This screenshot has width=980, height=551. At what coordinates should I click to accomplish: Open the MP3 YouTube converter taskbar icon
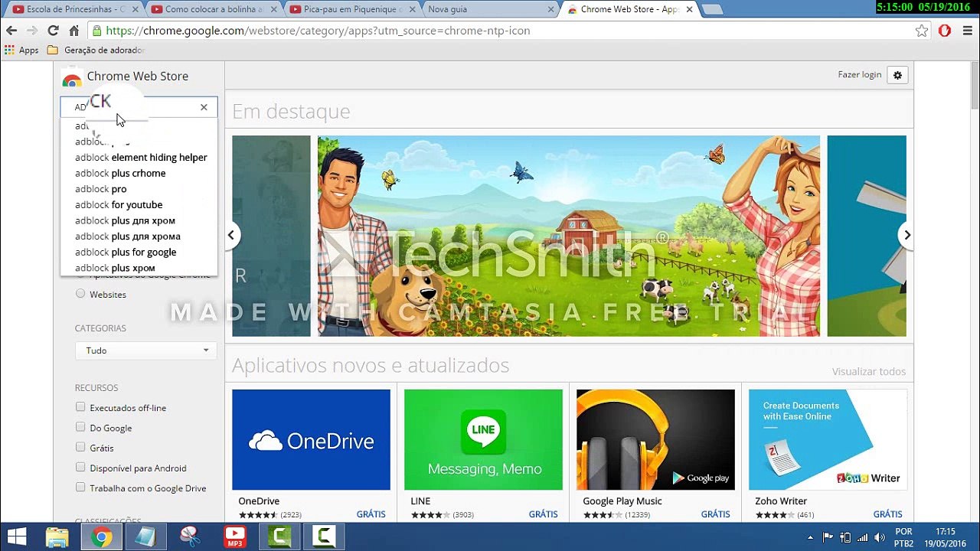click(x=235, y=536)
